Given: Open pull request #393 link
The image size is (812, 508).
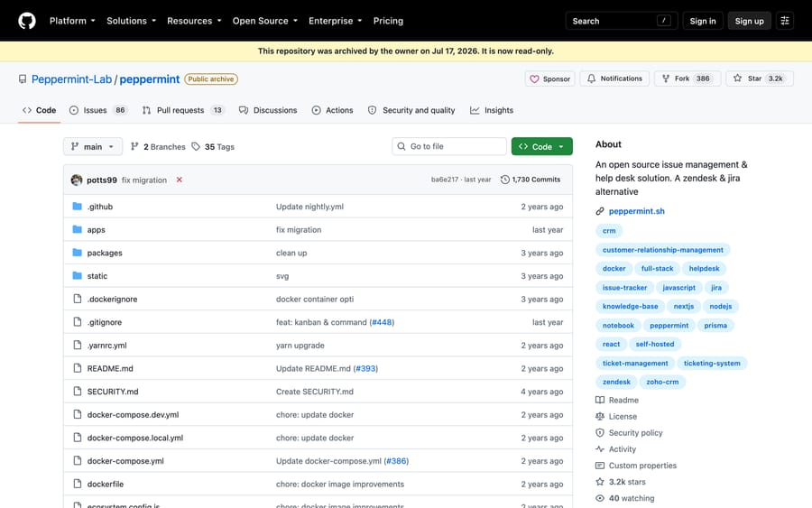Looking at the screenshot, I should pos(365,368).
